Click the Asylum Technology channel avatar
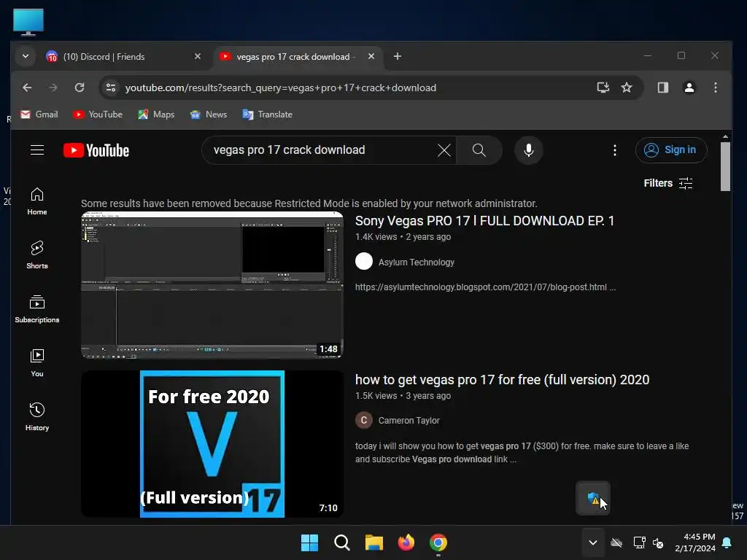This screenshot has width=747, height=560. (364, 262)
